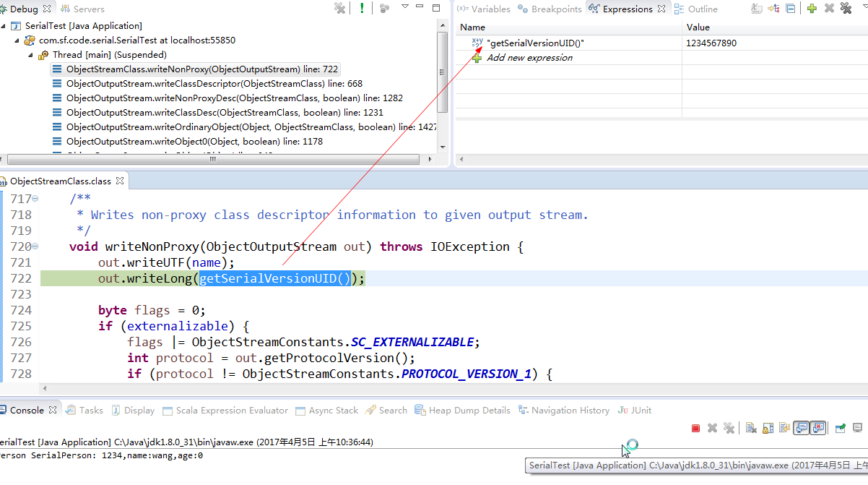
Task: Click the green exclamation icon in Debug toolbar
Action: click(362, 9)
